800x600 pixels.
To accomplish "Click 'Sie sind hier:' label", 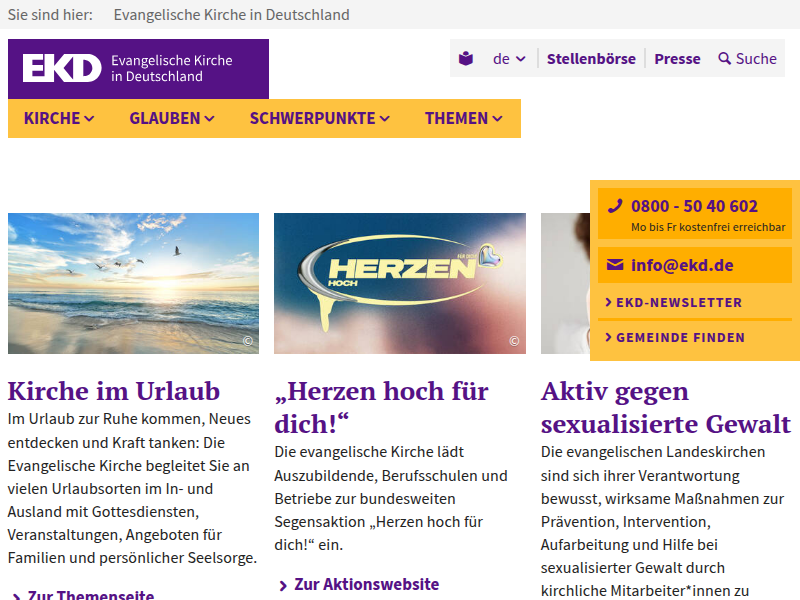I will coord(50,15).
